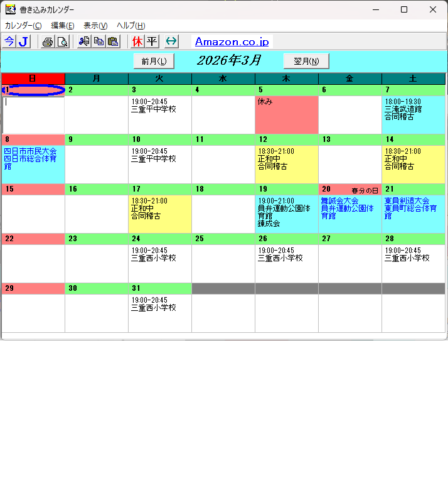Select the March 20 春分の日 date header
Screen dimensions: 448x488
coord(349,189)
